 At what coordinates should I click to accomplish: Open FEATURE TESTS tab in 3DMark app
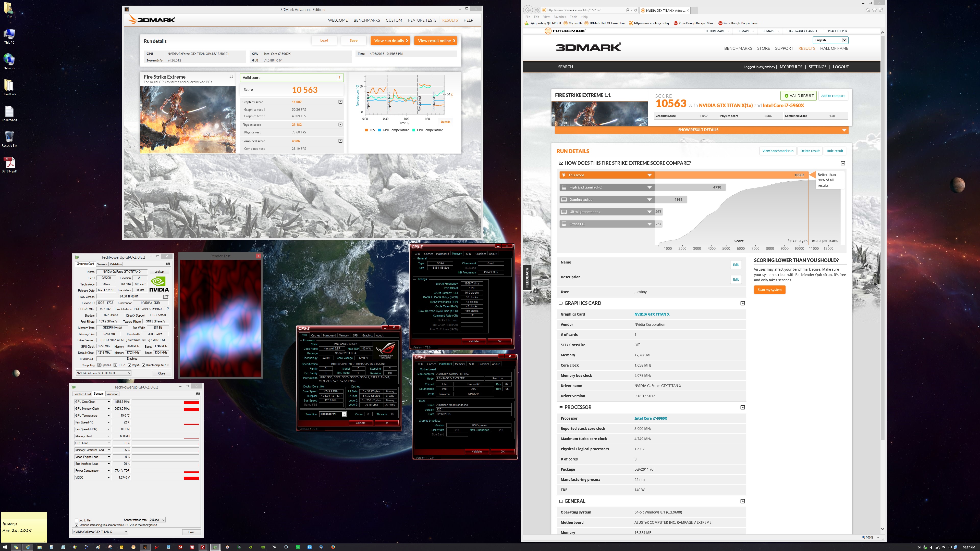pyautogui.click(x=422, y=20)
